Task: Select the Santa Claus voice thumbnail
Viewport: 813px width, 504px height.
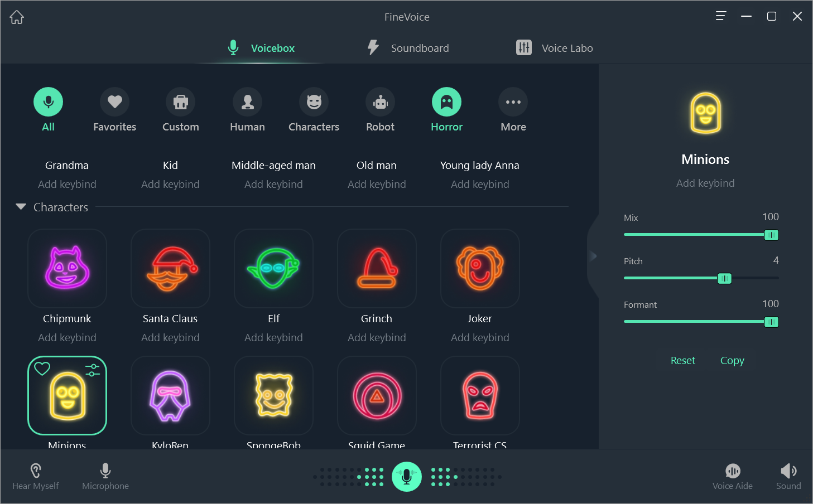Action: (x=170, y=269)
